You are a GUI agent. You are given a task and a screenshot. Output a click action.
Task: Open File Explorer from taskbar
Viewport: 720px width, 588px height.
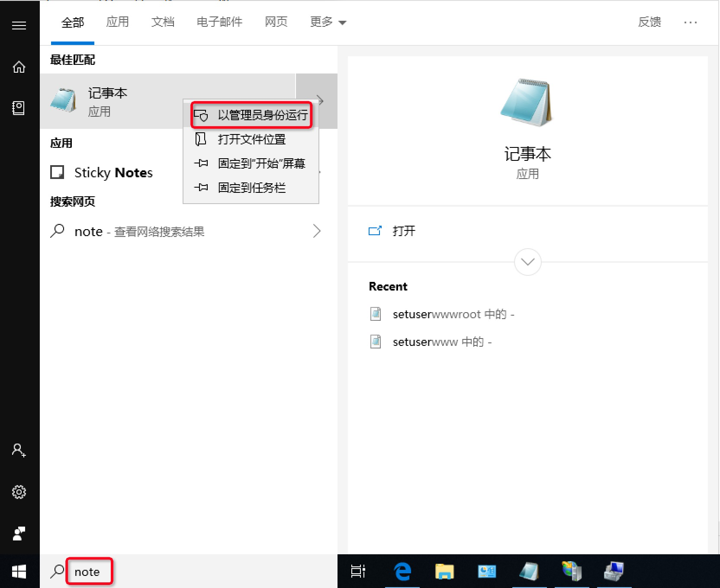(x=444, y=571)
